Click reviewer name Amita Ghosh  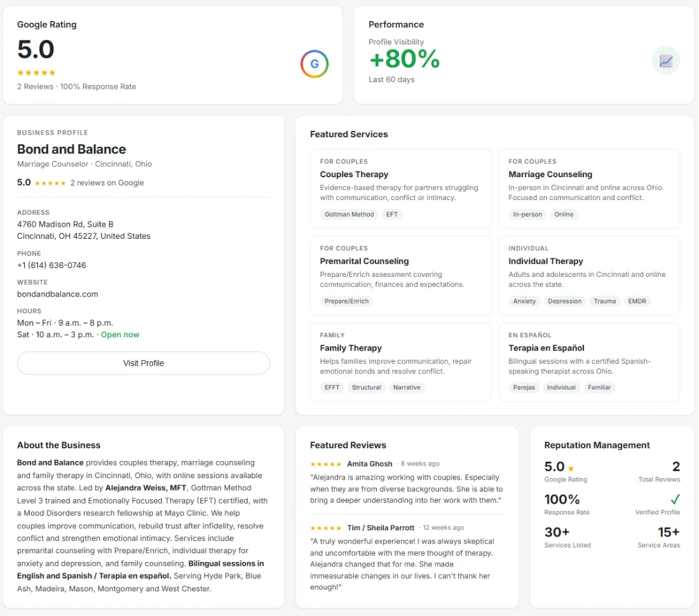(x=370, y=464)
